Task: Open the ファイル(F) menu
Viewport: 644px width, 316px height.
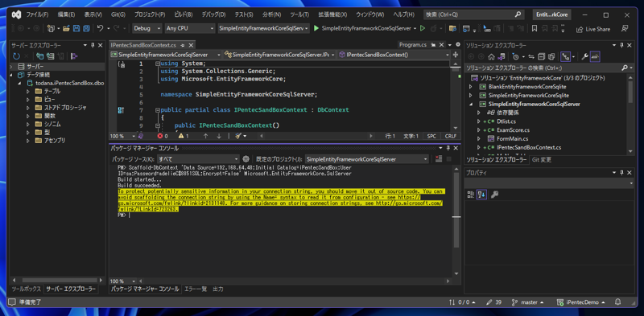Action: [x=37, y=14]
